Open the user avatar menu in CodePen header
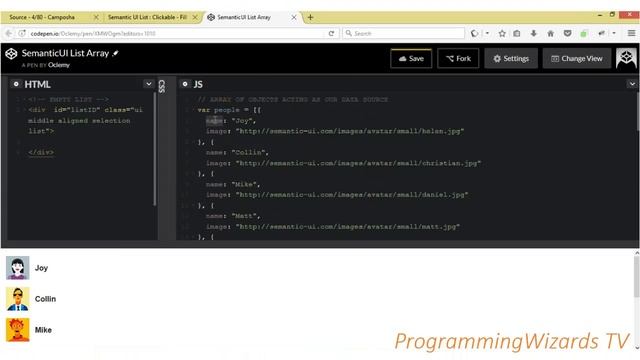 pyautogui.click(x=626, y=58)
